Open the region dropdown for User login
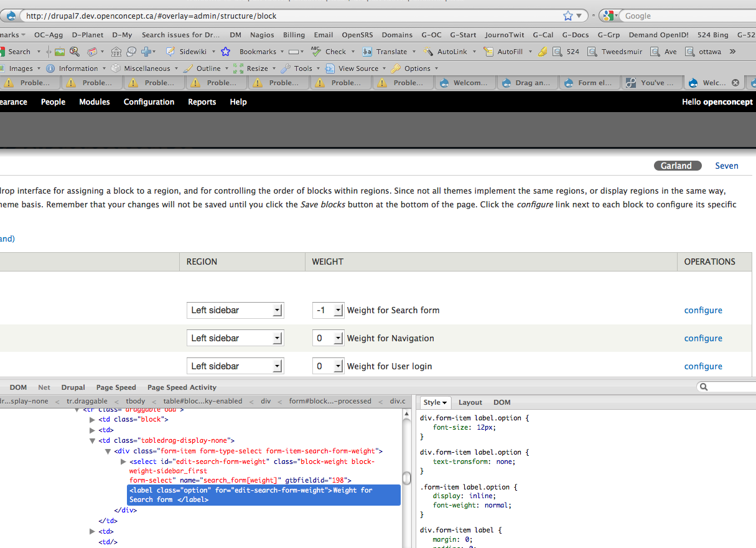The width and height of the screenshot is (756, 548). click(235, 366)
